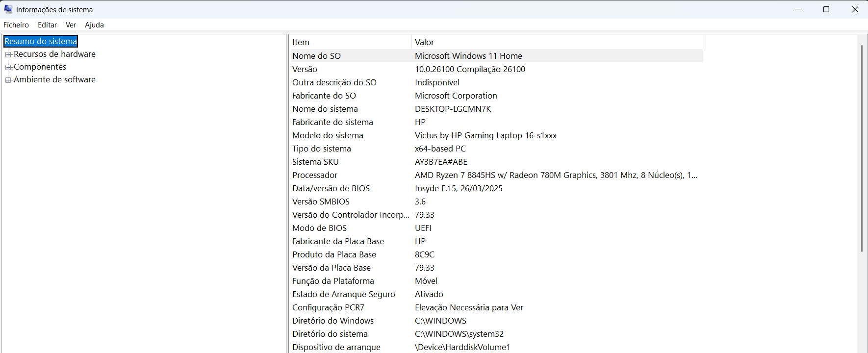Open the Ficheiro menu
This screenshot has width=868, height=353.
pos(16,25)
